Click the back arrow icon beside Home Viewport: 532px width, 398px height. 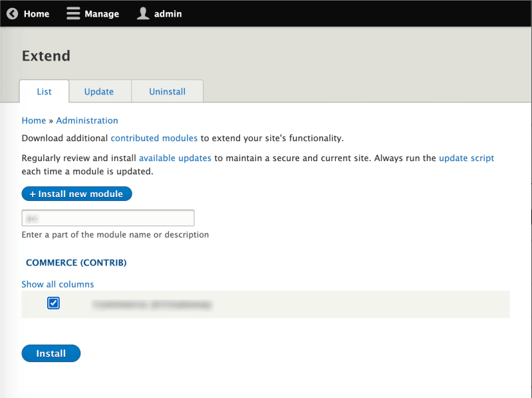[12, 13]
